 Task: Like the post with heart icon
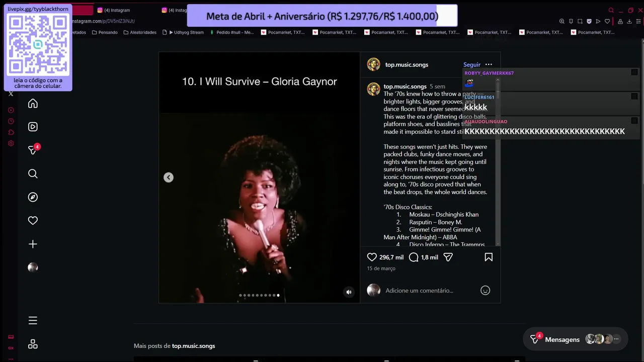372,257
